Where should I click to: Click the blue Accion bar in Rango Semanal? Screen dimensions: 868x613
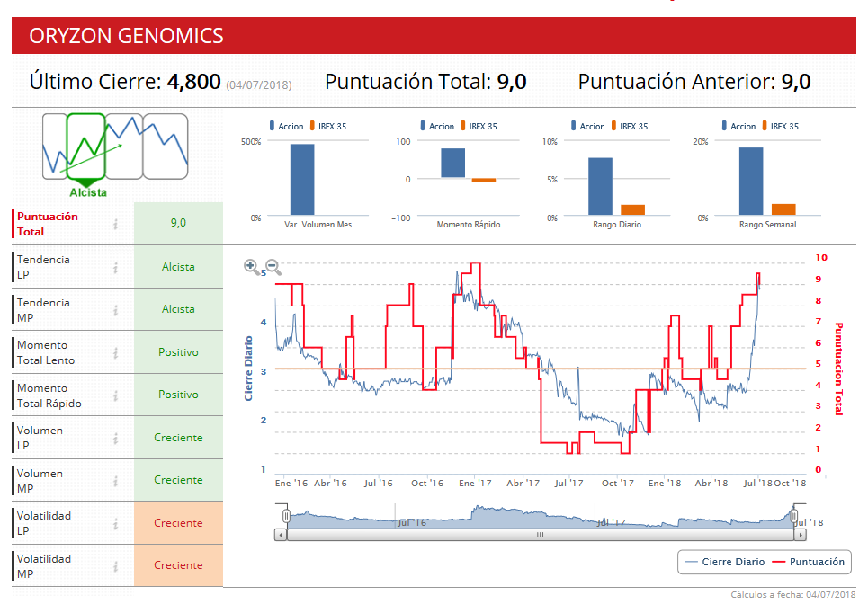[x=751, y=181]
